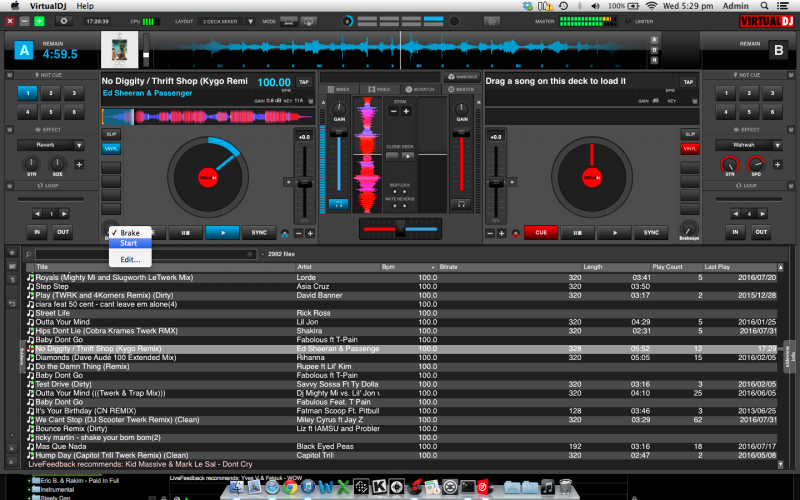Image resolution: width=800 pixels, height=500 pixels.
Task: Toggle Deck A headphone cue button
Action: [338, 205]
